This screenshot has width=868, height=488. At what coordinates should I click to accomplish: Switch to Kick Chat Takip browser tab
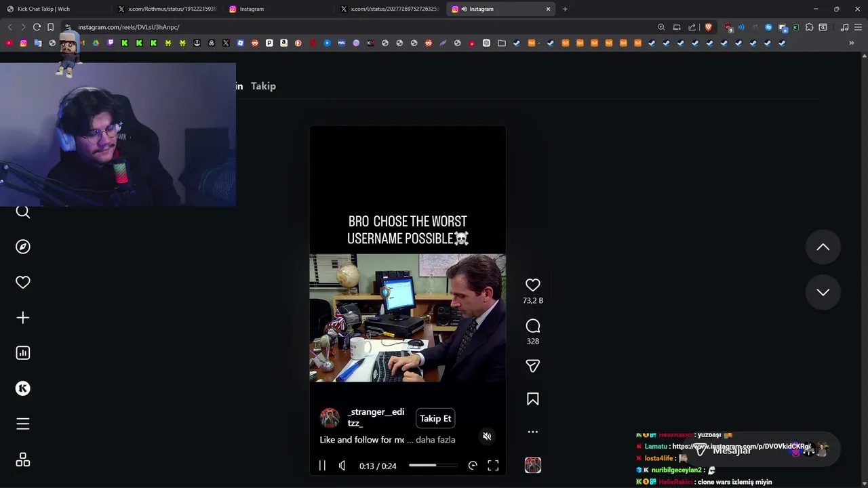[x=56, y=9]
